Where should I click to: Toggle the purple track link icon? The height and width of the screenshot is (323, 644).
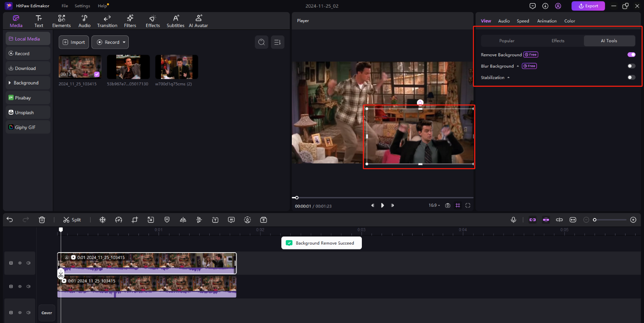click(533, 220)
